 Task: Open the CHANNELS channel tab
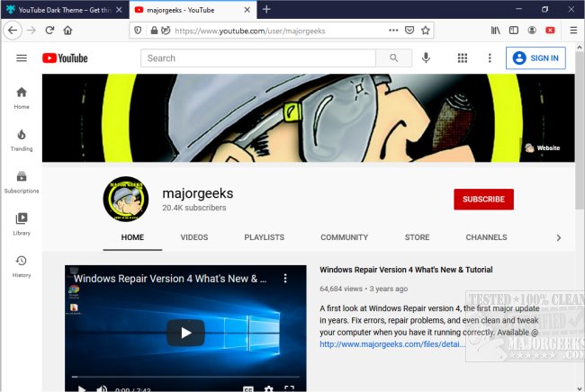click(x=486, y=237)
